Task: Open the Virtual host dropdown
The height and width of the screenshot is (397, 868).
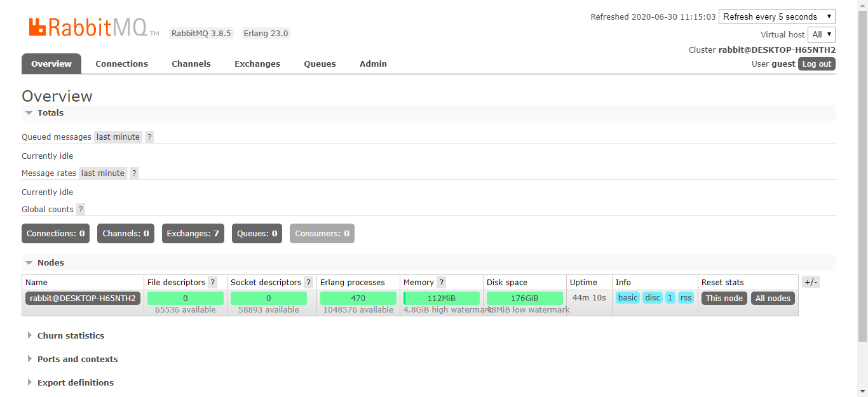Action: tap(822, 34)
